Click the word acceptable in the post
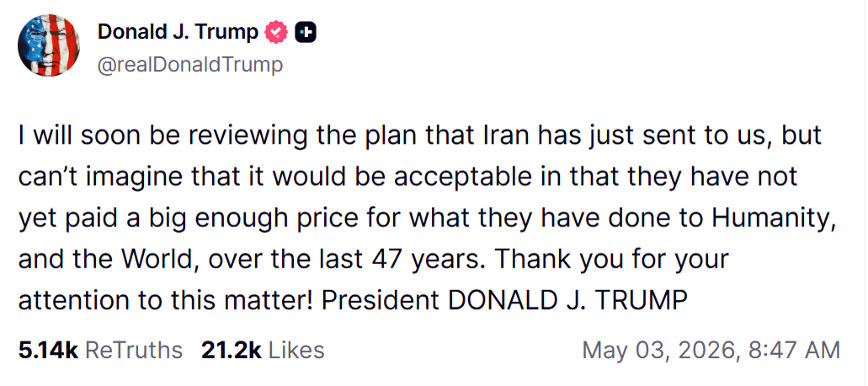 pos(442,178)
